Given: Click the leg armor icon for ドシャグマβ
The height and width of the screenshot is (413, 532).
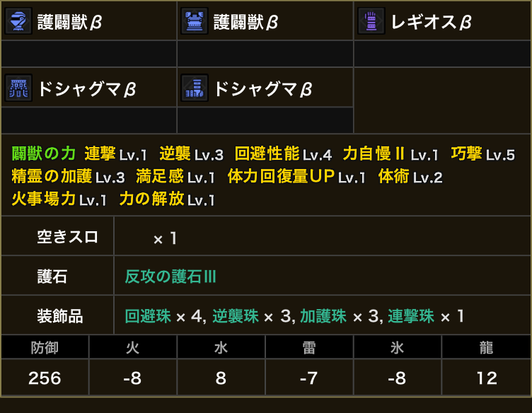Looking at the screenshot, I should point(195,88).
